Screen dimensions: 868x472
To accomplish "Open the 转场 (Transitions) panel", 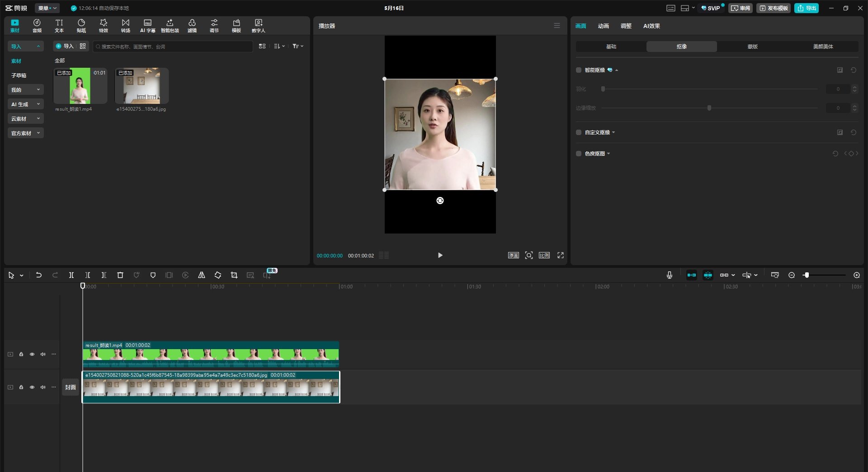I will 125,25.
